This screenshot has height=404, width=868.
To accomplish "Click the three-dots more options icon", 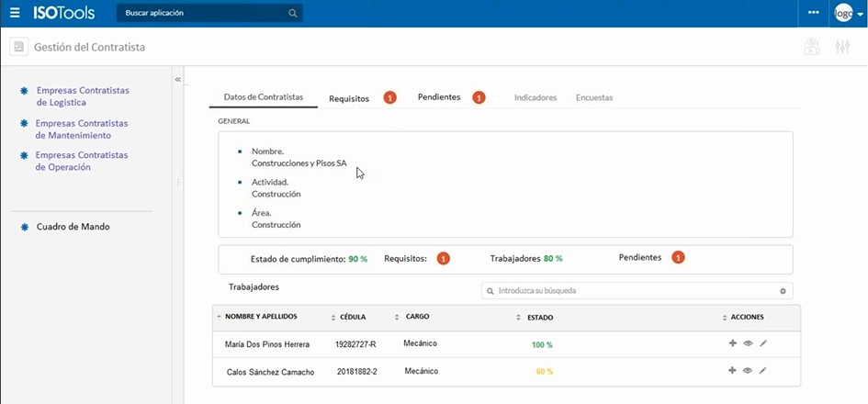I will (x=814, y=13).
